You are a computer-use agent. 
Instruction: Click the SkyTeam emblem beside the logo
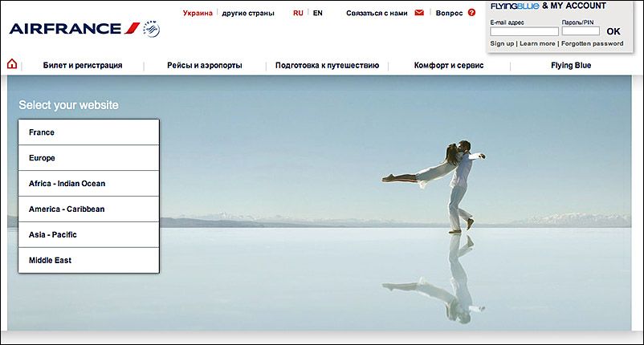coord(151,29)
